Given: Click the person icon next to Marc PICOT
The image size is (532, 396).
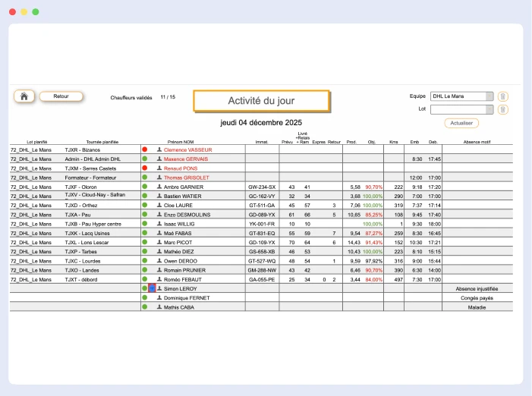Looking at the screenshot, I should (159, 242).
